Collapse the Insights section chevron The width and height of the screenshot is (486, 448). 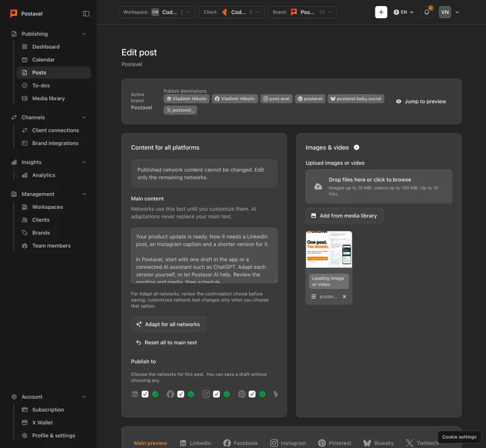(x=84, y=162)
